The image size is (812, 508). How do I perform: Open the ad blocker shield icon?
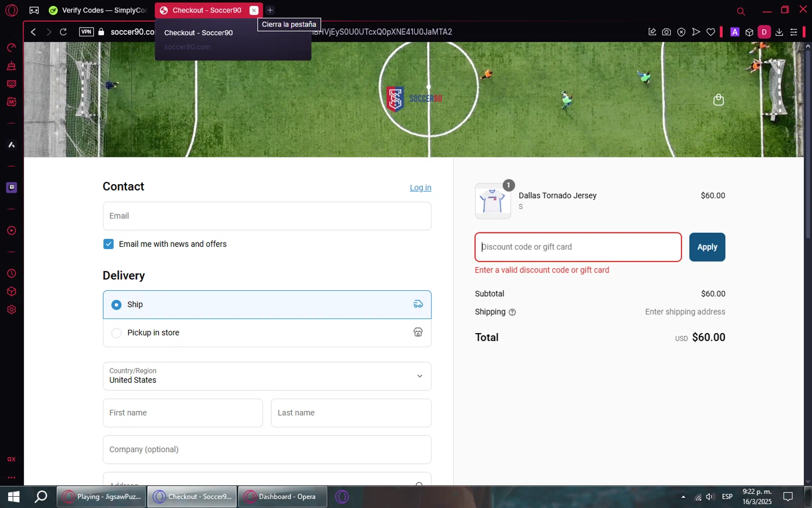(682, 32)
